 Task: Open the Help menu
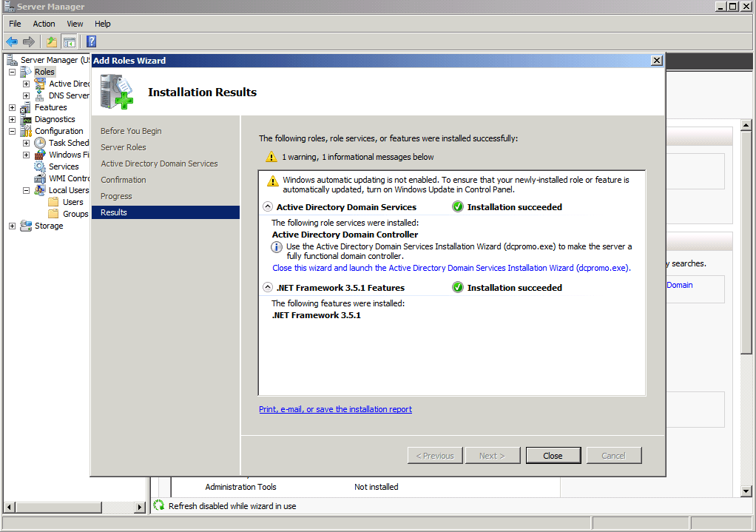click(x=102, y=24)
